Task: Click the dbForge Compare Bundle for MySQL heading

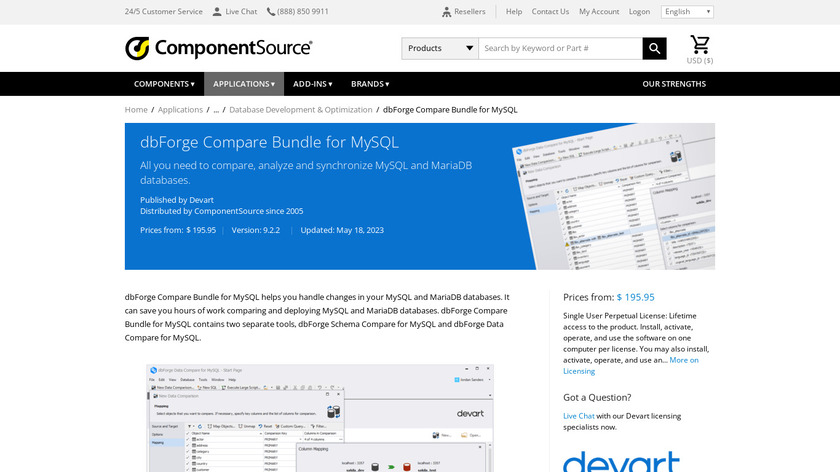Action: [x=269, y=143]
